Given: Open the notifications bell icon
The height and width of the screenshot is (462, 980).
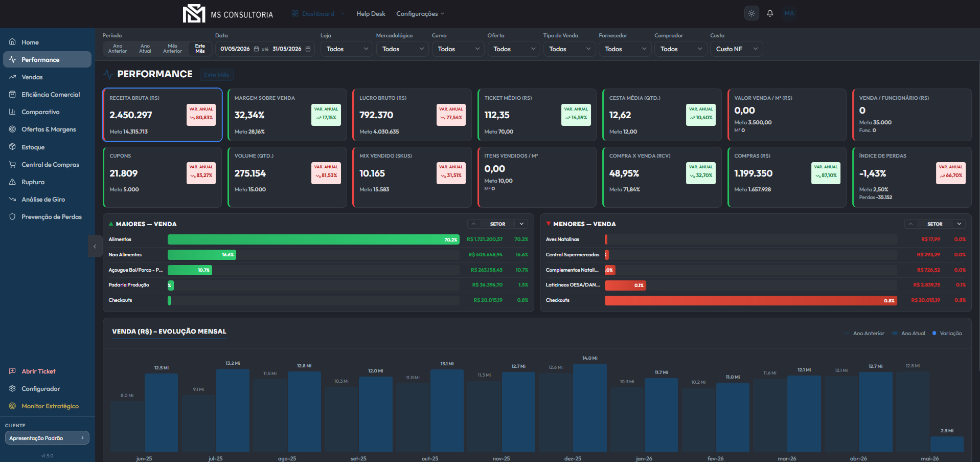Looking at the screenshot, I should pos(770,14).
